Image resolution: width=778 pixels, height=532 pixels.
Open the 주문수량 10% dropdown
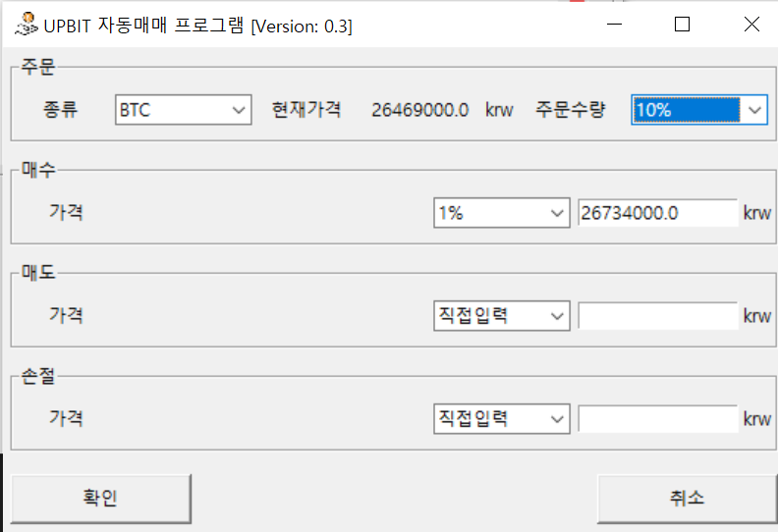[x=699, y=110]
